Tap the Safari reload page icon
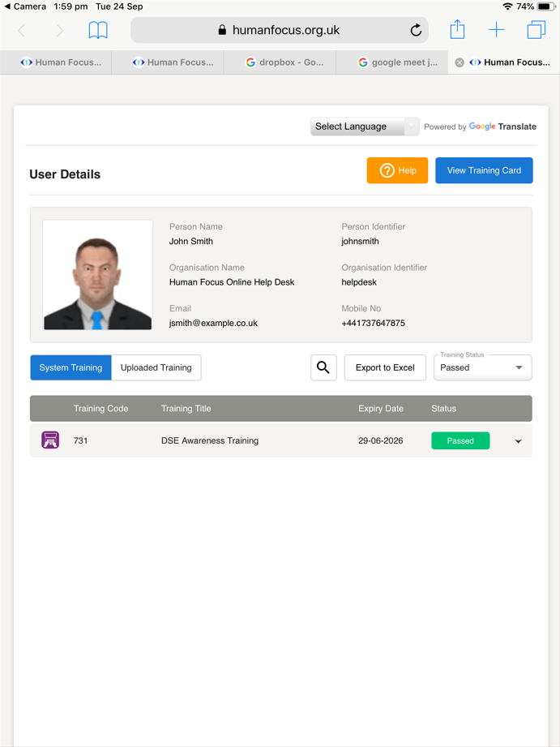 [x=416, y=30]
